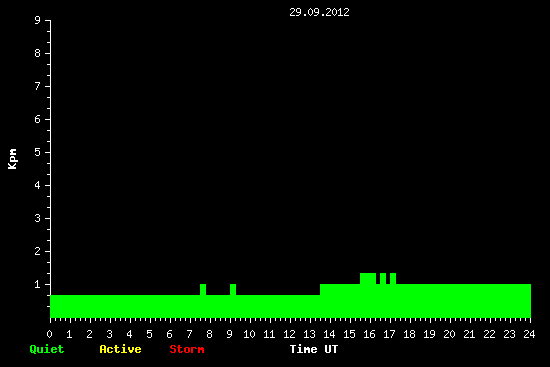The height and width of the screenshot is (367, 550).
Task: Click hour 6 on the time axis
Action: (x=169, y=334)
